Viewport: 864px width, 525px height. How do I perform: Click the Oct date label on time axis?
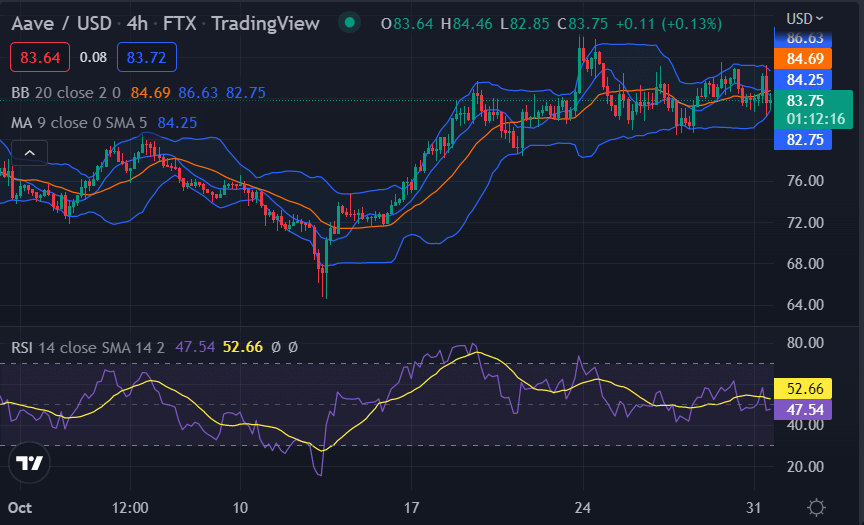click(20, 507)
